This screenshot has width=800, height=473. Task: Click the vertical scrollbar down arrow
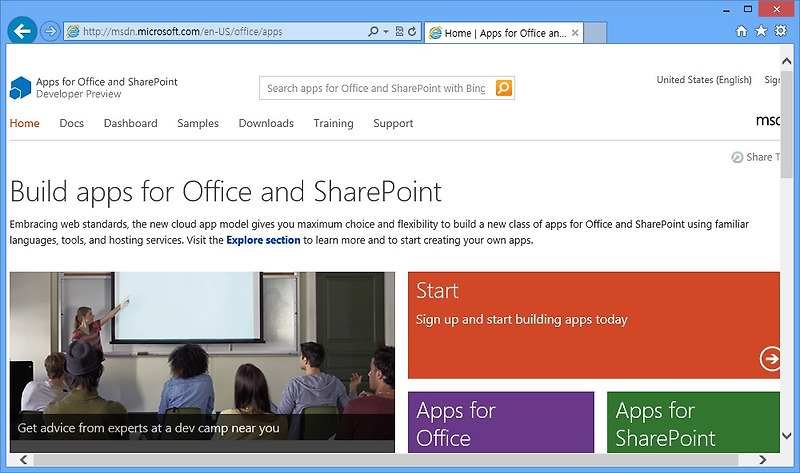point(786,436)
